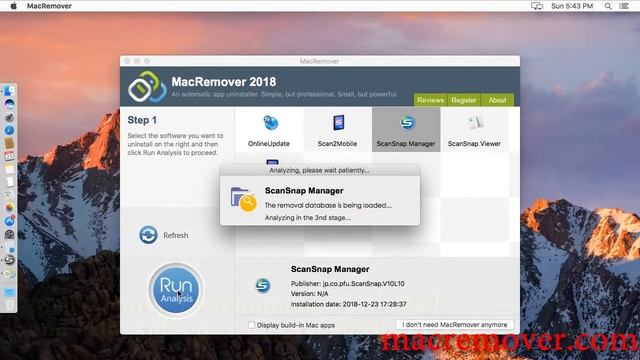Open Calendar from the dock
Viewport: 640px width, 360px height.
coord(9,156)
